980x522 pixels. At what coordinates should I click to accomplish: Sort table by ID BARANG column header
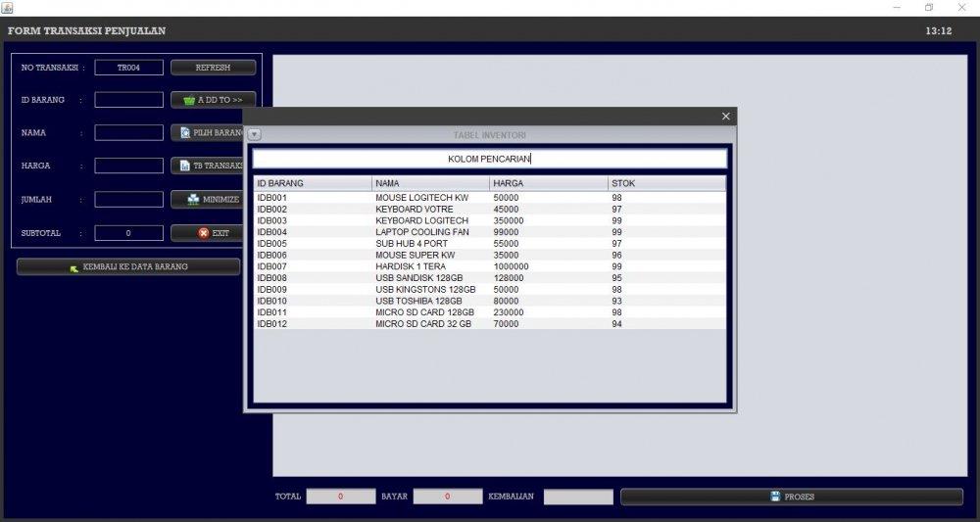313,183
